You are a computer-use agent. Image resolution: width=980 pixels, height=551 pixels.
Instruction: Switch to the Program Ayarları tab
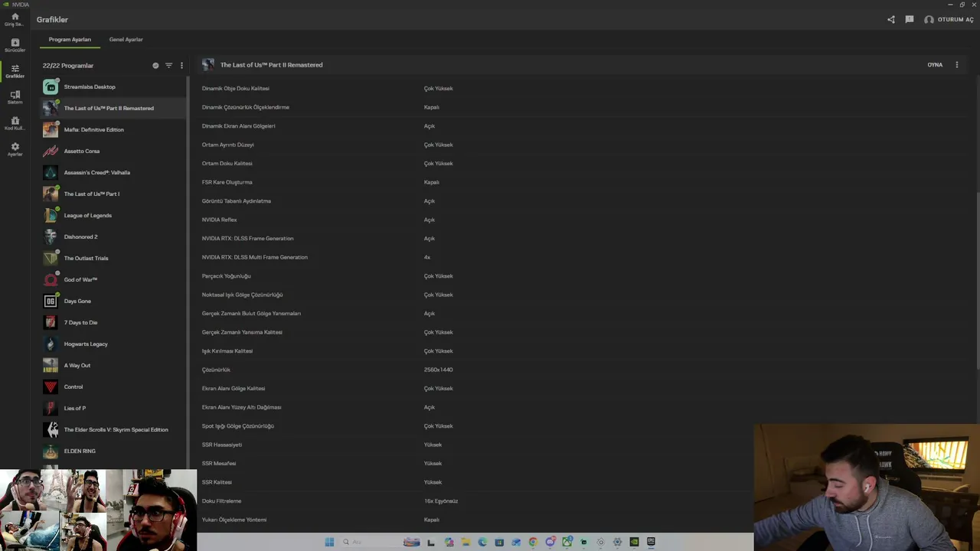70,40
